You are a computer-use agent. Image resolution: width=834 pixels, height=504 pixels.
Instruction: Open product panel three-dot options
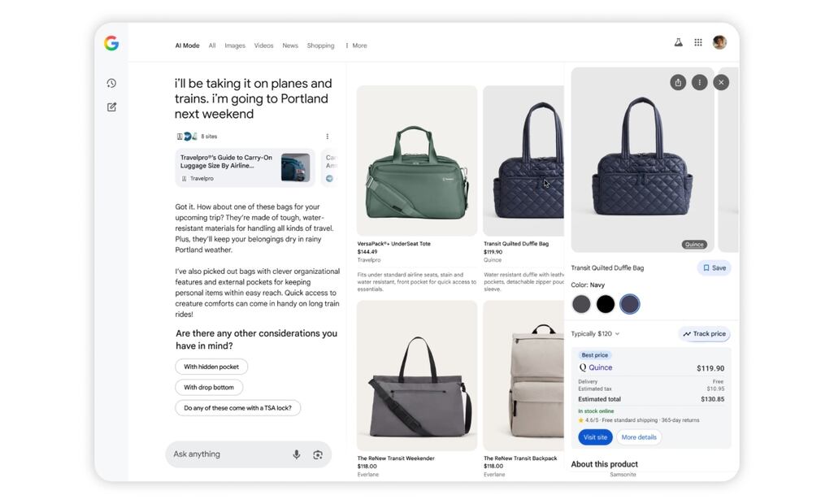[x=699, y=82]
